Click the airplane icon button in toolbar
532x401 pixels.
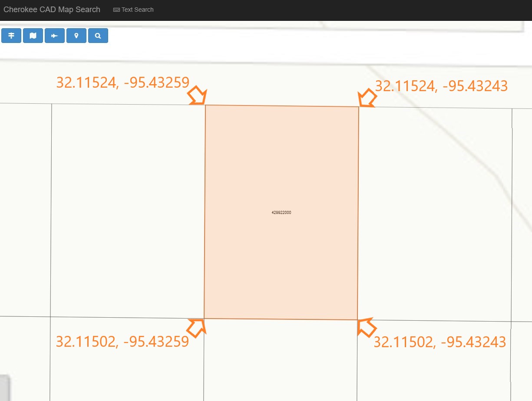coord(55,36)
